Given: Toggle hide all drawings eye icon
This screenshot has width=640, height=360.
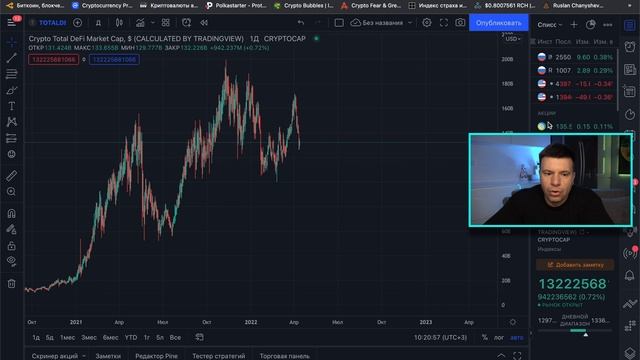Looking at the screenshot, I should click(11, 262).
